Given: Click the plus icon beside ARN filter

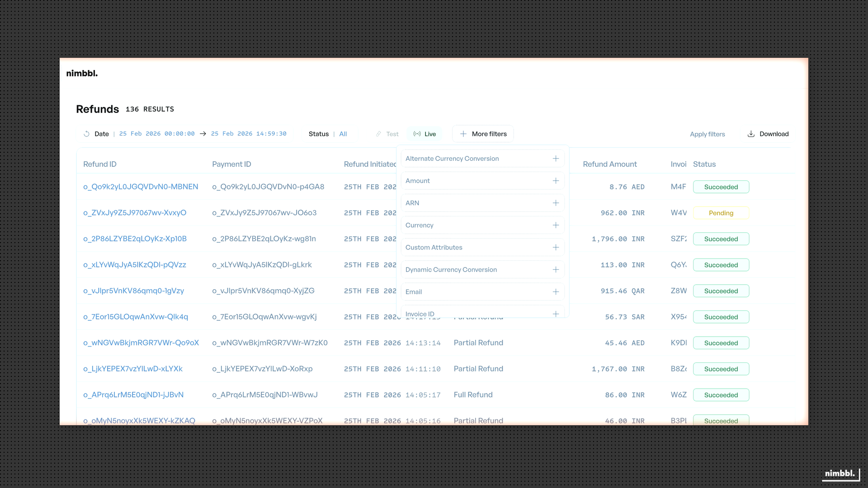Looking at the screenshot, I should 556,203.
